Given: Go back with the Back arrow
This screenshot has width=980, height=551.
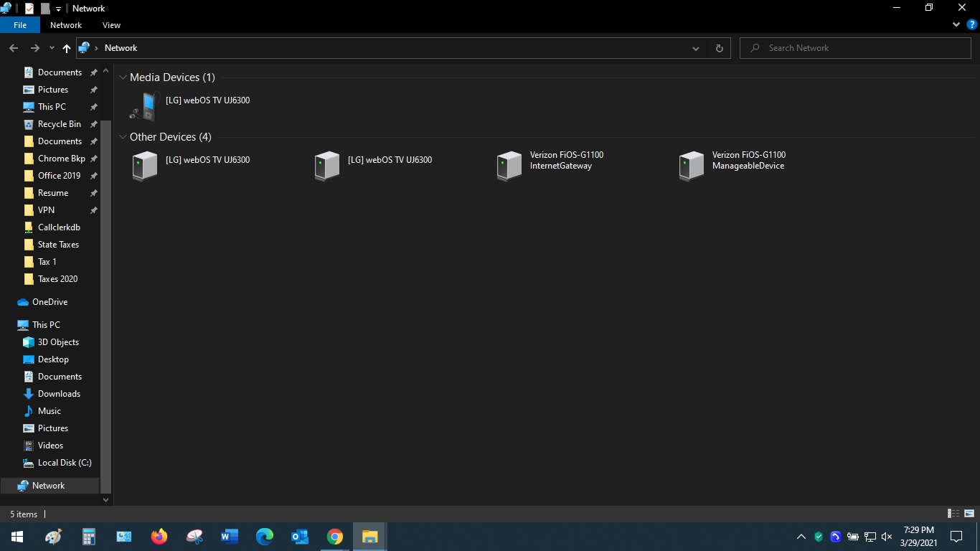Looking at the screenshot, I should point(14,48).
